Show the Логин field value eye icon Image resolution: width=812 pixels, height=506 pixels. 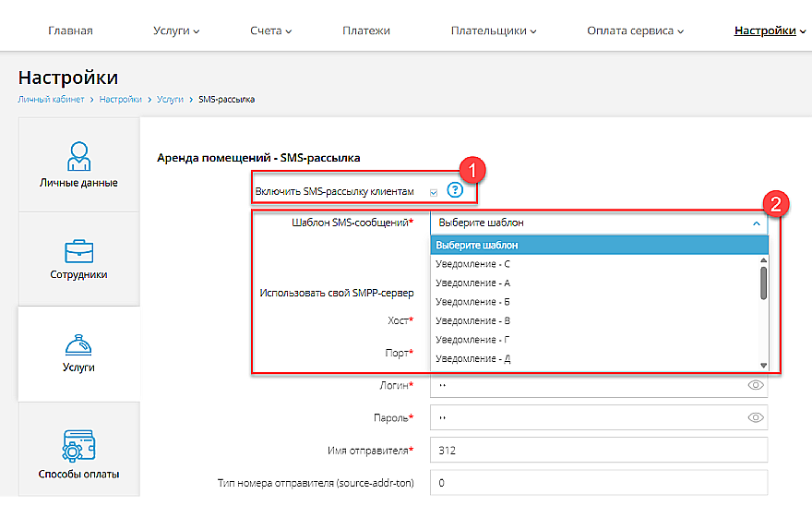pyautogui.click(x=756, y=385)
